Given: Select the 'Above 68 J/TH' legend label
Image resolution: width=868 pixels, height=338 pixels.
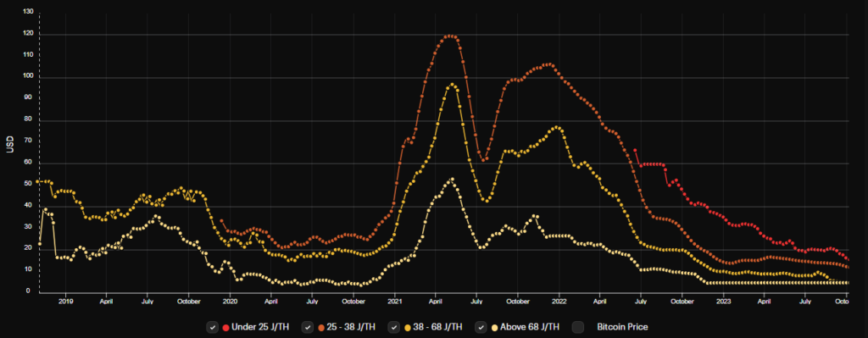Looking at the screenshot, I should pyautogui.click(x=531, y=328).
